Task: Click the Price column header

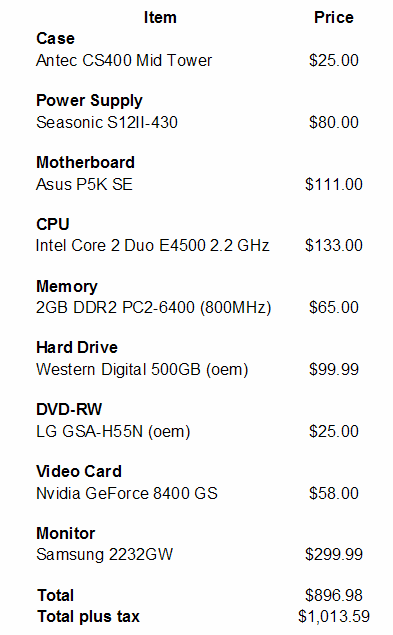Action: [x=333, y=17]
